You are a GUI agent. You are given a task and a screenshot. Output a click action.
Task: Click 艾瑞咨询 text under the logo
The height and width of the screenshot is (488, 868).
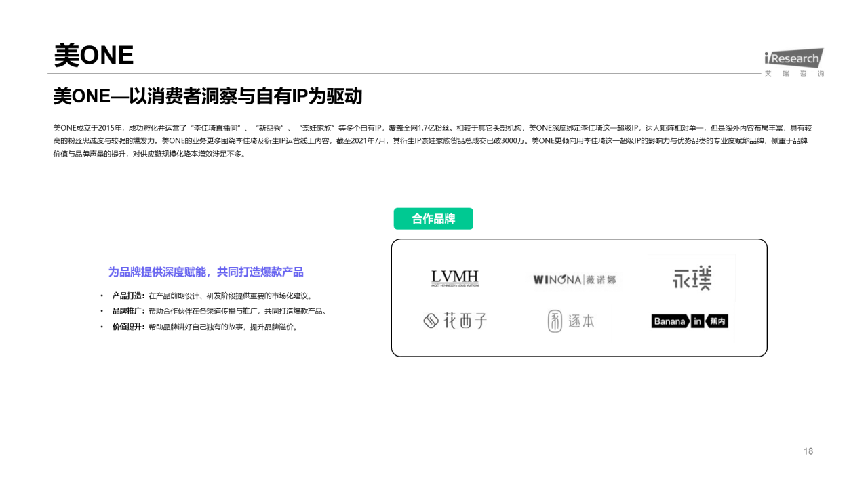coord(794,73)
